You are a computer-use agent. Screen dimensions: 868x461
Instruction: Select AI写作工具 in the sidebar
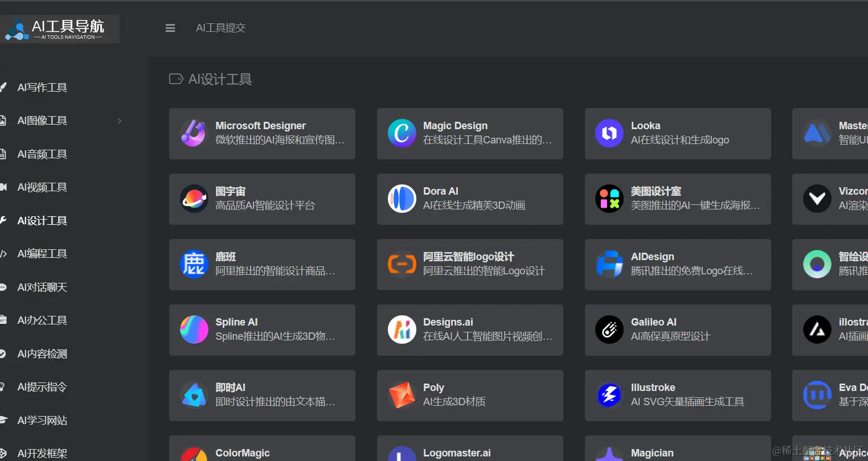pos(42,87)
